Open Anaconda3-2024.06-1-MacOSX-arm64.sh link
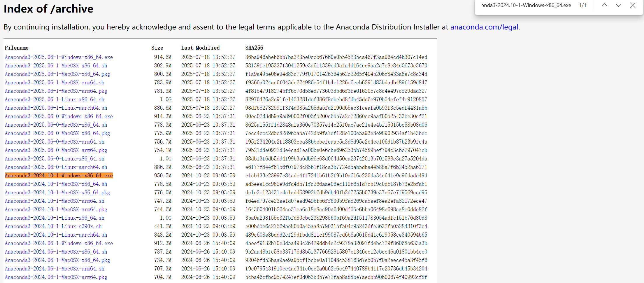The image size is (644, 283). [55, 269]
